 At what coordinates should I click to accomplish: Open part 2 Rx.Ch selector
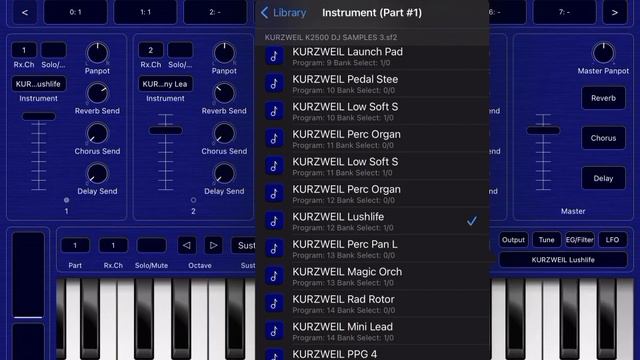click(x=151, y=50)
